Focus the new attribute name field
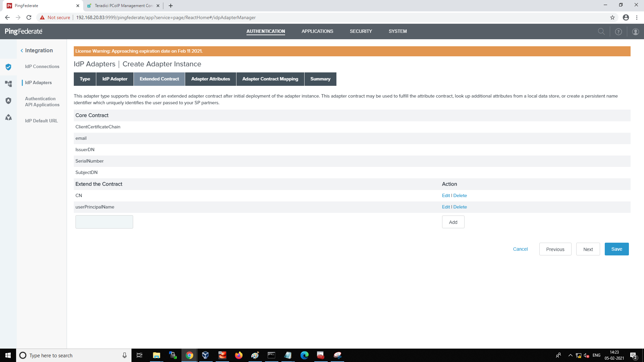This screenshot has width=644, height=362. [104, 222]
